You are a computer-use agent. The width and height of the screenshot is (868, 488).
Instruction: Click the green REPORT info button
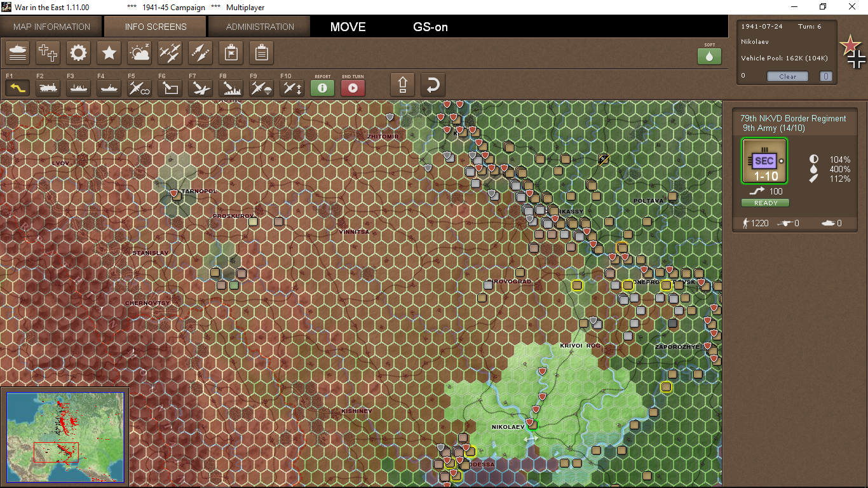(x=323, y=88)
